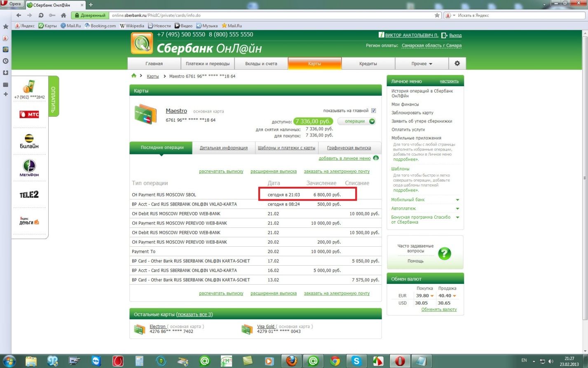Click the EUR sell rate arrow 40.40
The height and width of the screenshot is (368, 588).
coord(454,296)
